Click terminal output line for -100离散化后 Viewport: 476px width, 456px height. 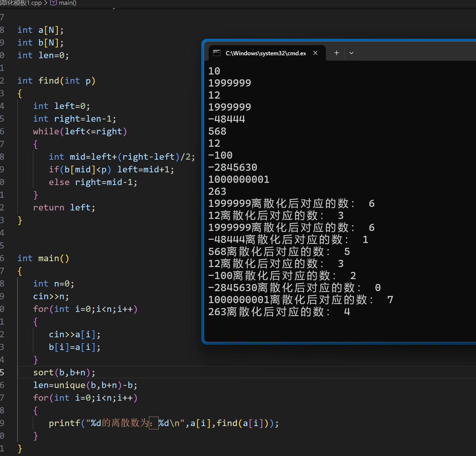tap(282, 275)
